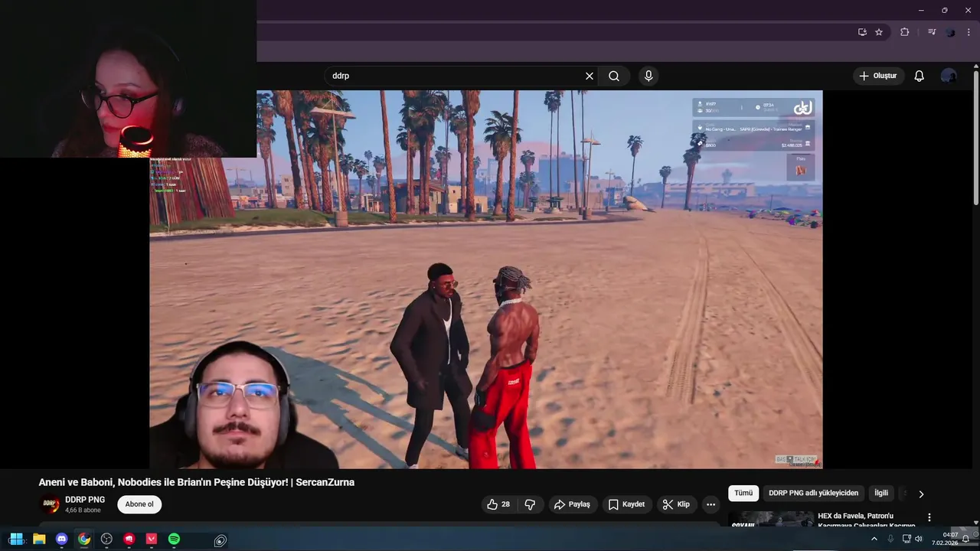980x551 pixels.
Task: Open volume tray speaker icon
Action: [919, 540]
